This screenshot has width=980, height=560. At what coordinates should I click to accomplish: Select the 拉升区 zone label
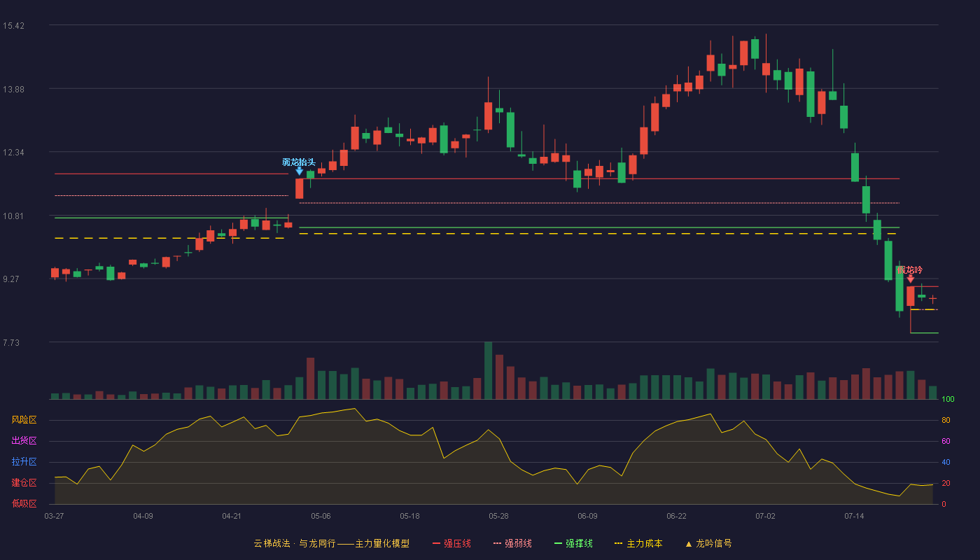click(x=24, y=462)
